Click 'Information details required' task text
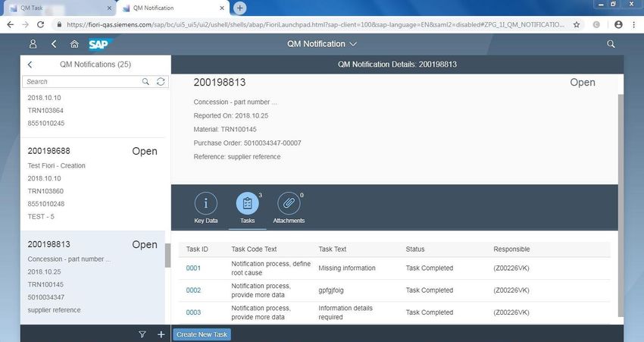Viewport: 644px width, 342px height. [345, 312]
